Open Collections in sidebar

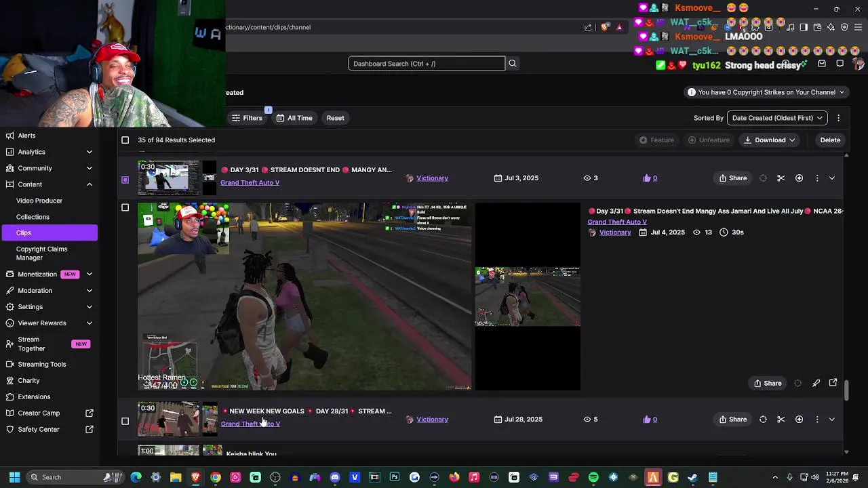click(33, 217)
